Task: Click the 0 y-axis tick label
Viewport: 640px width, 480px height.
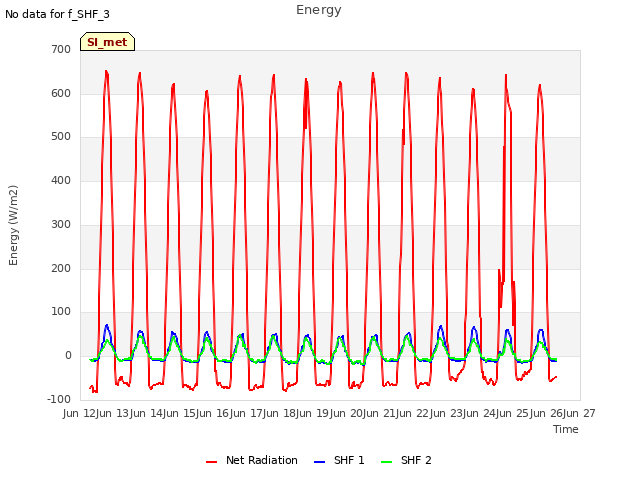Action: point(68,356)
